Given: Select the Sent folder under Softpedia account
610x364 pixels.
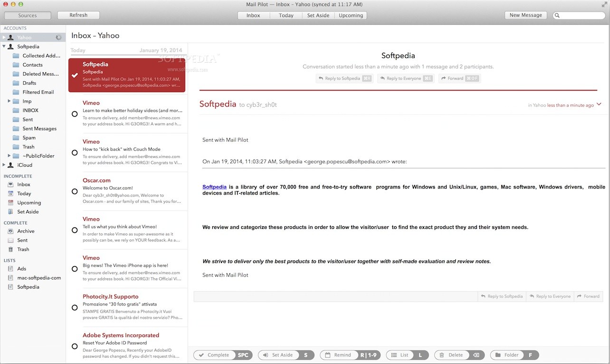Looking at the screenshot, I should [x=28, y=120].
